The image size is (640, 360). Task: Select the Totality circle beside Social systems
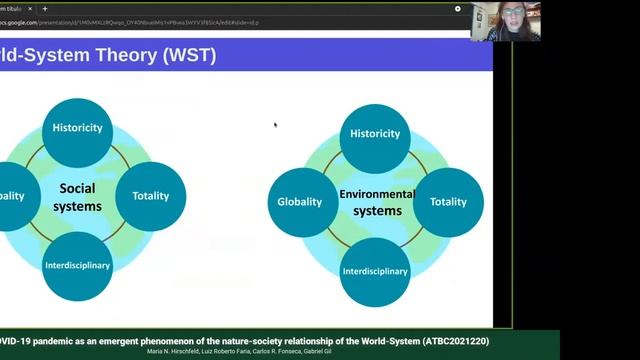click(151, 196)
